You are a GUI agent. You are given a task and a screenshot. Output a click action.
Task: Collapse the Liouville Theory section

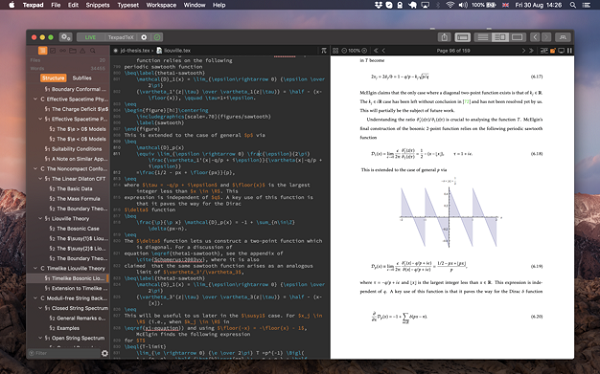pos(40,219)
